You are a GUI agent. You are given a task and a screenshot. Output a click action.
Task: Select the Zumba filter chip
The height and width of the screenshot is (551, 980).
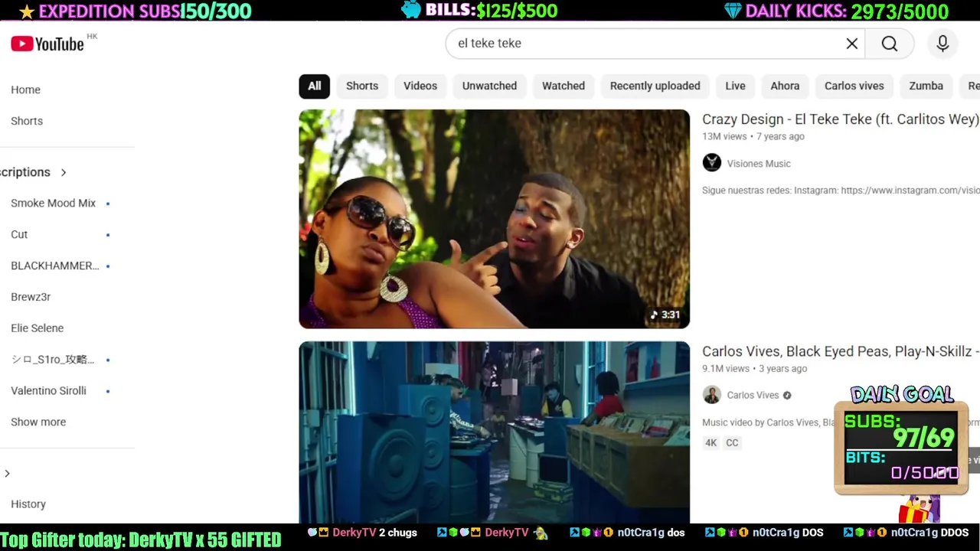[x=926, y=86]
